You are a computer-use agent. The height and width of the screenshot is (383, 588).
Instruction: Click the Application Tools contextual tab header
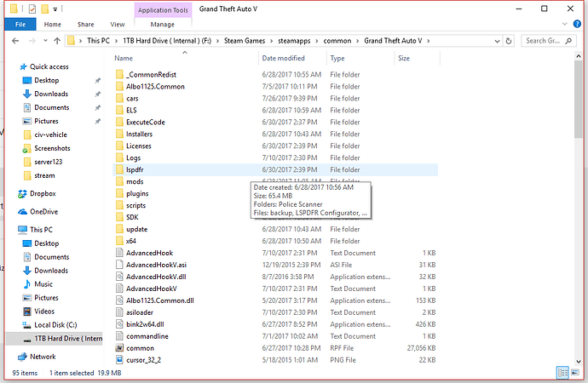[x=163, y=10]
